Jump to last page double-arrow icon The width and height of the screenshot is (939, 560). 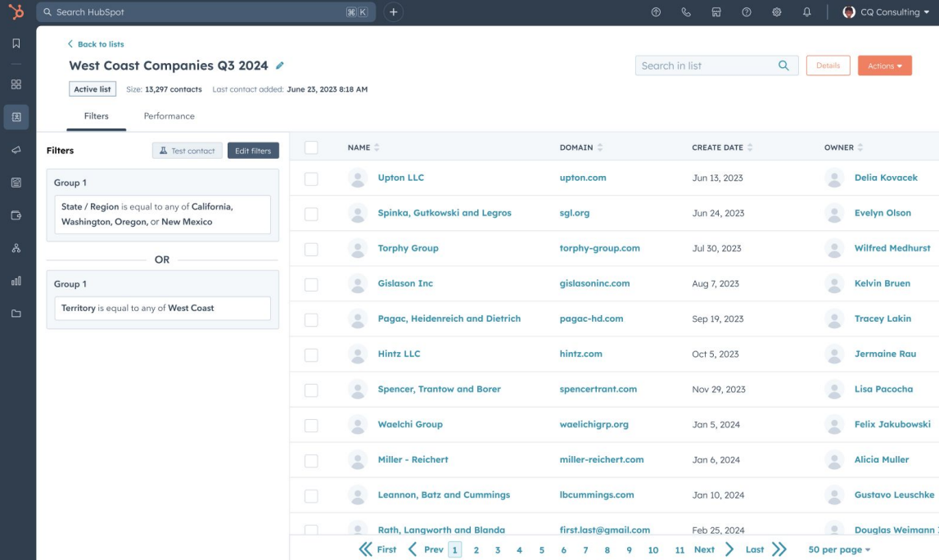click(x=779, y=549)
